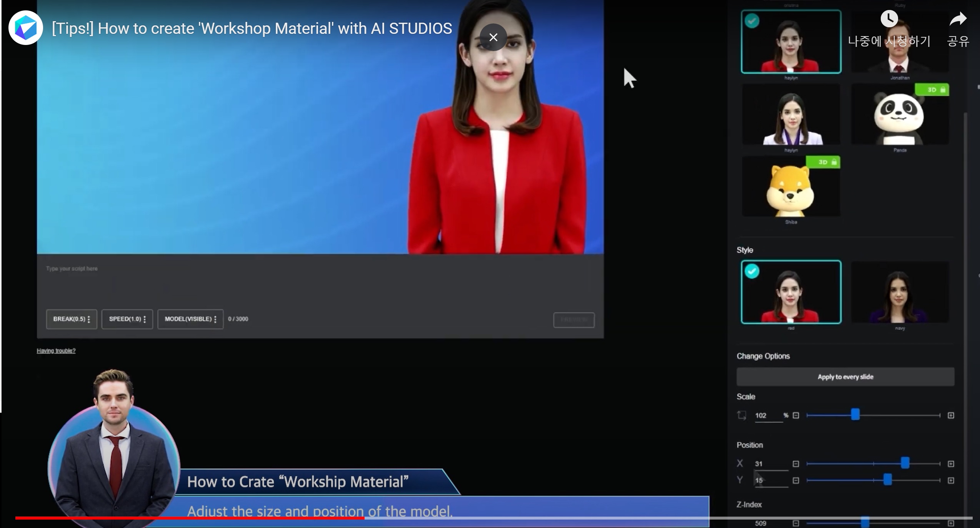Open the MODEL(VISIBLE) options dropdown
Image resolution: width=980 pixels, height=528 pixels.
(190, 319)
